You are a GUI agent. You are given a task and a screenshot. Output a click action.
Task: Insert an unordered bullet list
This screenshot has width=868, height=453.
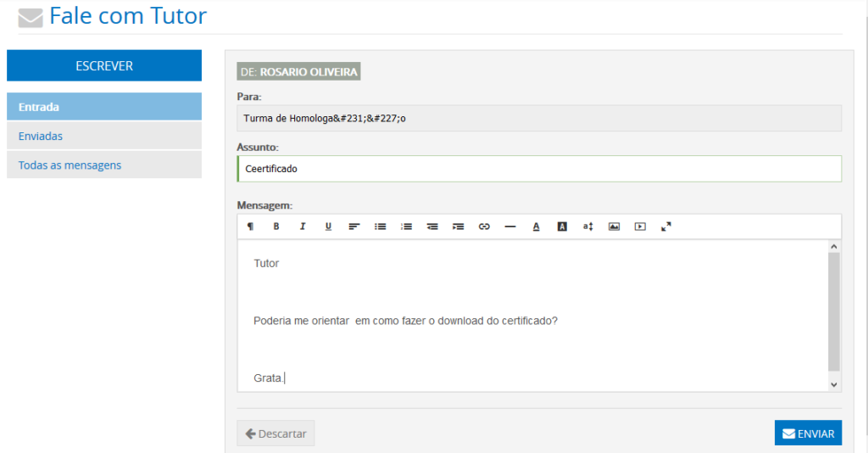coord(381,226)
